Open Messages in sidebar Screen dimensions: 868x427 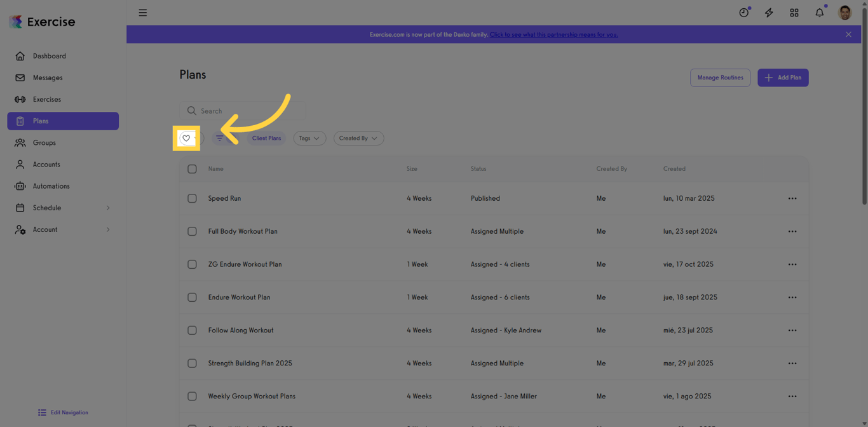point(63,78)
